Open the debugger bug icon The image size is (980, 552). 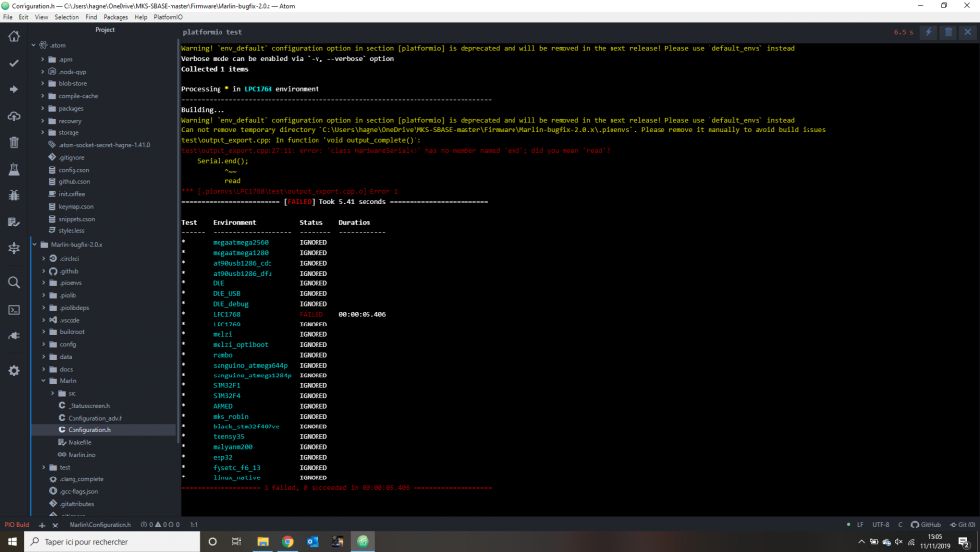click(x=13, y=195)
